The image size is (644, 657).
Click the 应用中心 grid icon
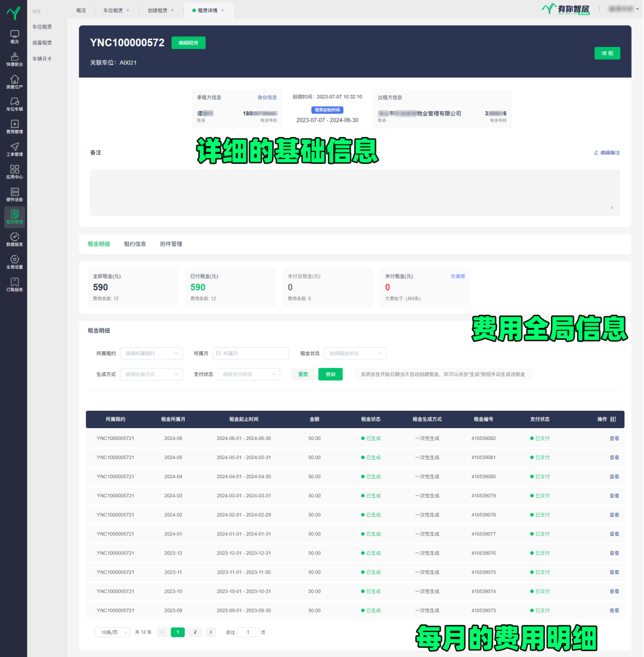(14, 172)
